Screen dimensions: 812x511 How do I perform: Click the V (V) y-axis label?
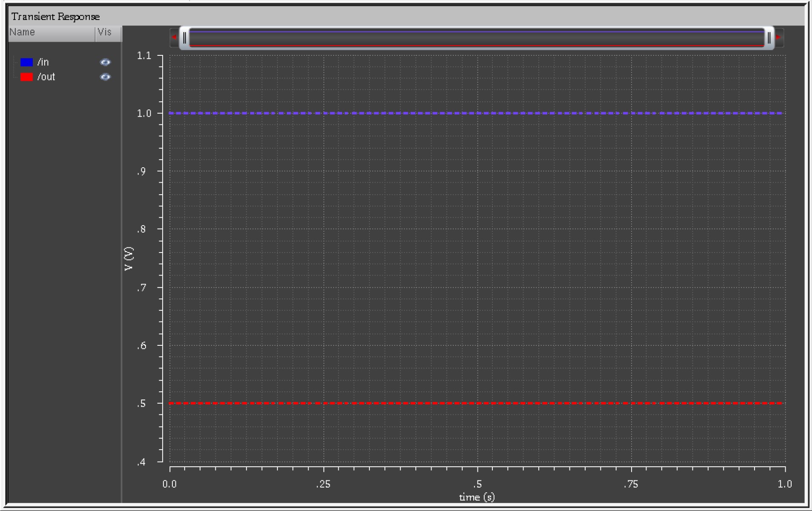129,258
